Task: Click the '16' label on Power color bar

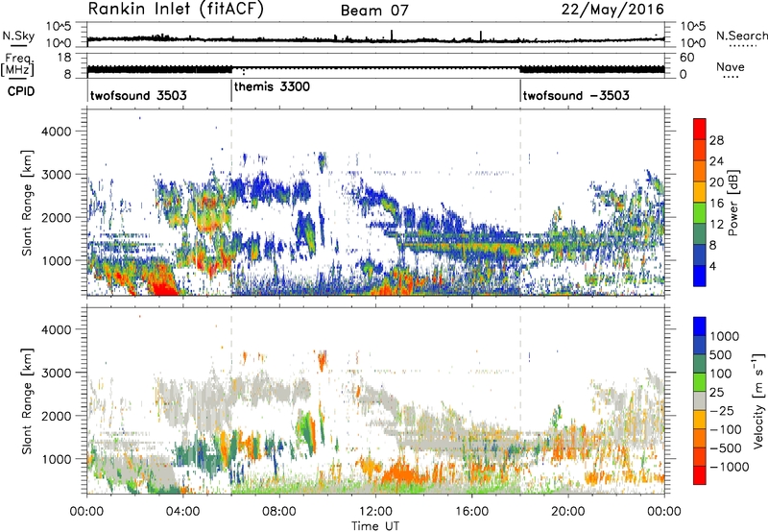Action: (716, 204)
